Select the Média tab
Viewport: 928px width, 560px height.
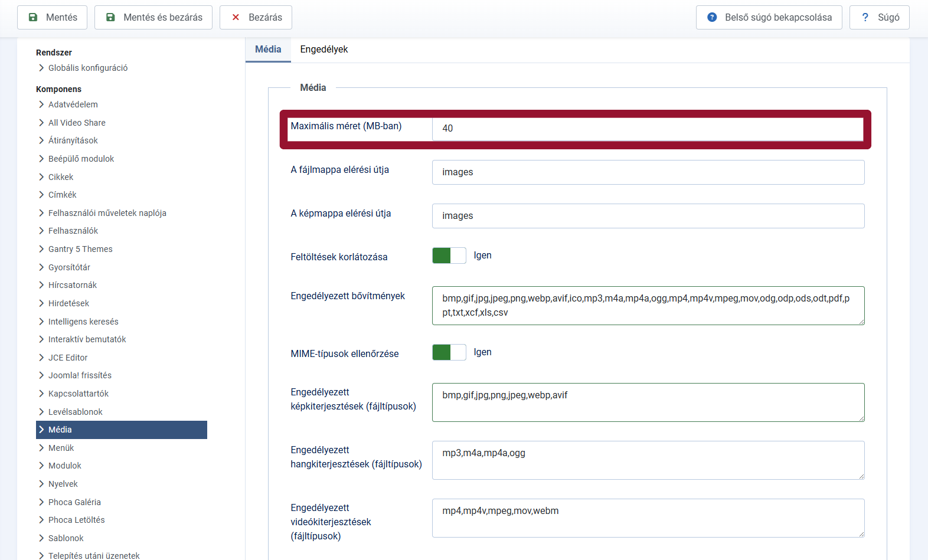click(x=268, y=50)
